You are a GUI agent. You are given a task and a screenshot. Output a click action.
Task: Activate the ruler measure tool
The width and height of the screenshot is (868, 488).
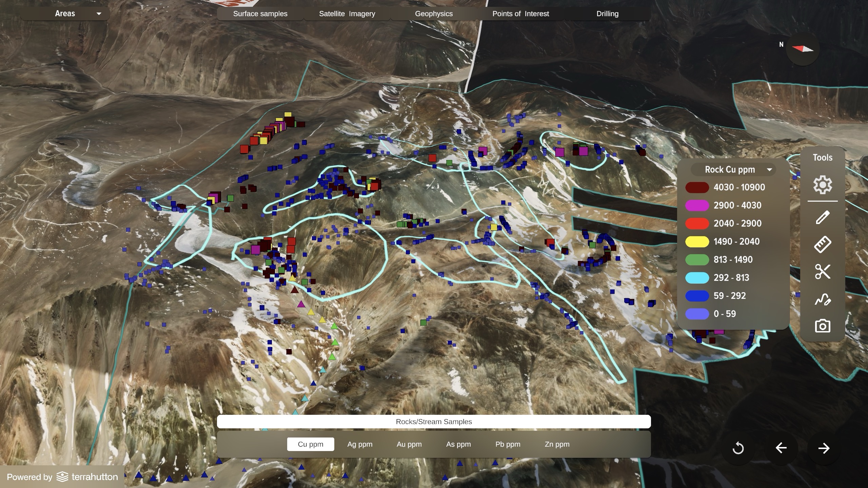pyautogui.click(x=822, y=244)
